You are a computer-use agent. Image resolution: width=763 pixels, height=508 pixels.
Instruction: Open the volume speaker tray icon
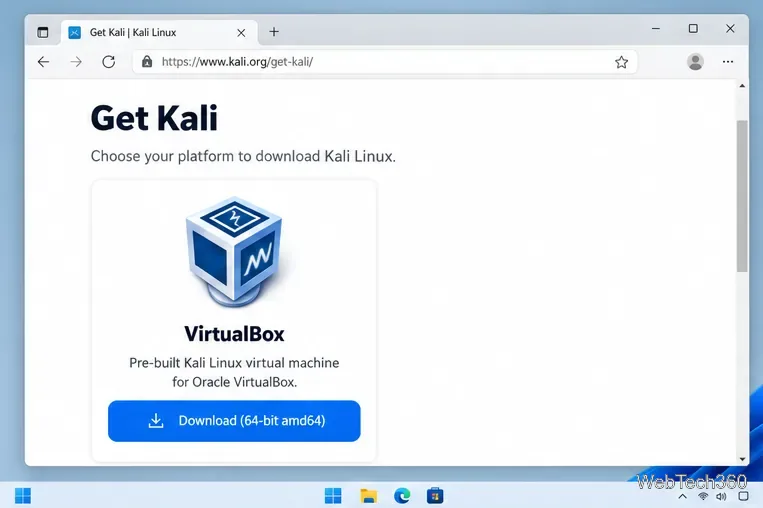[x=721, y=496]
